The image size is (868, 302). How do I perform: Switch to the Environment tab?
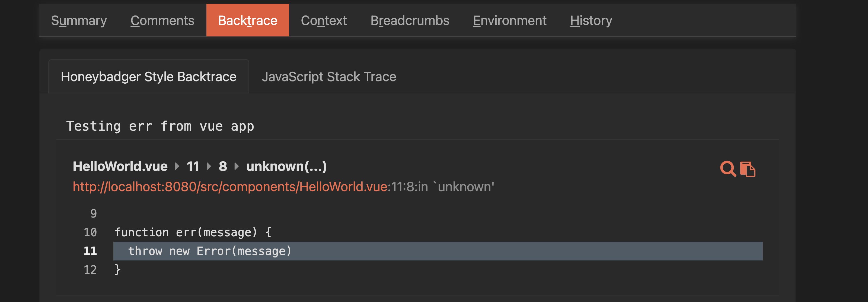click(x=510, y=20)
